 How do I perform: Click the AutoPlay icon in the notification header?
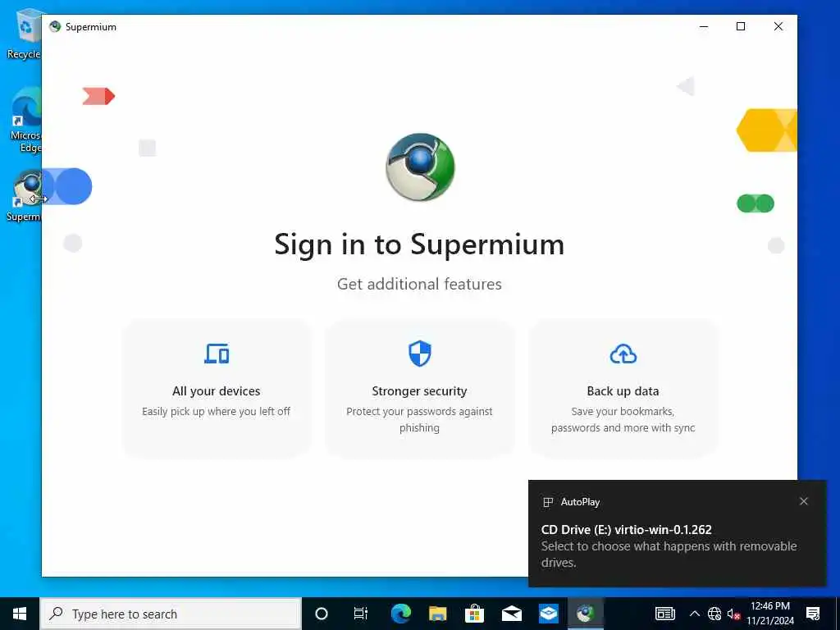547,502
